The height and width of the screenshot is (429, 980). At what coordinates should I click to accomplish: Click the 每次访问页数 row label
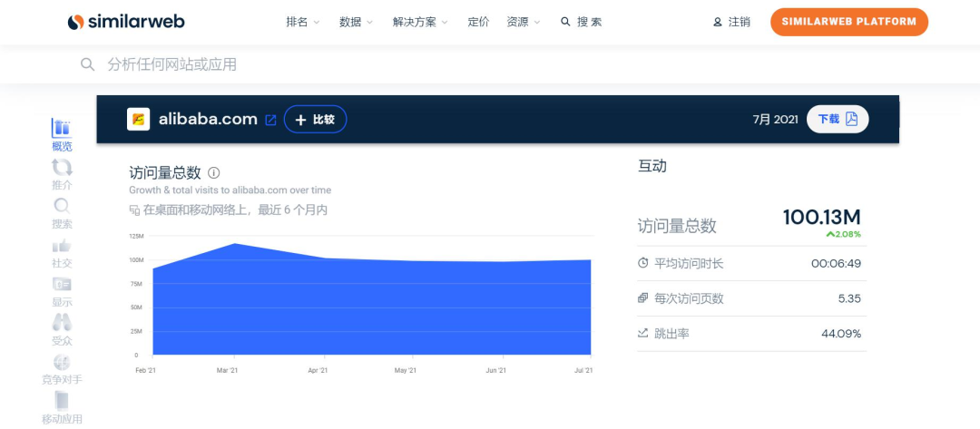click(689, 298)
